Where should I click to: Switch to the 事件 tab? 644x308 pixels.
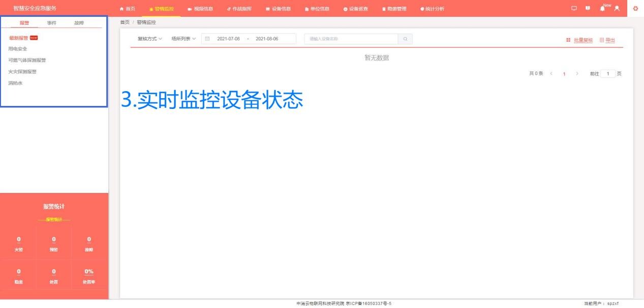[x=51, y=23]
